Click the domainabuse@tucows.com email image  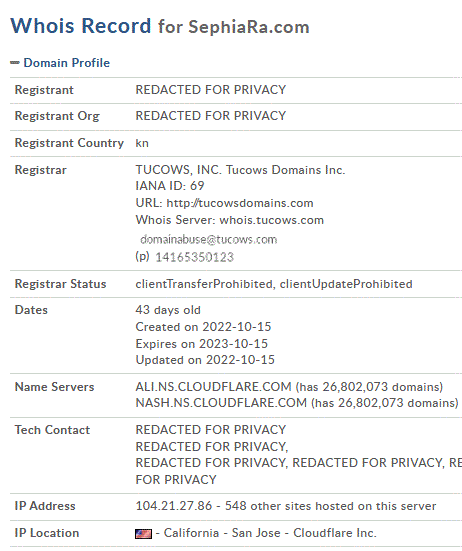208,240
